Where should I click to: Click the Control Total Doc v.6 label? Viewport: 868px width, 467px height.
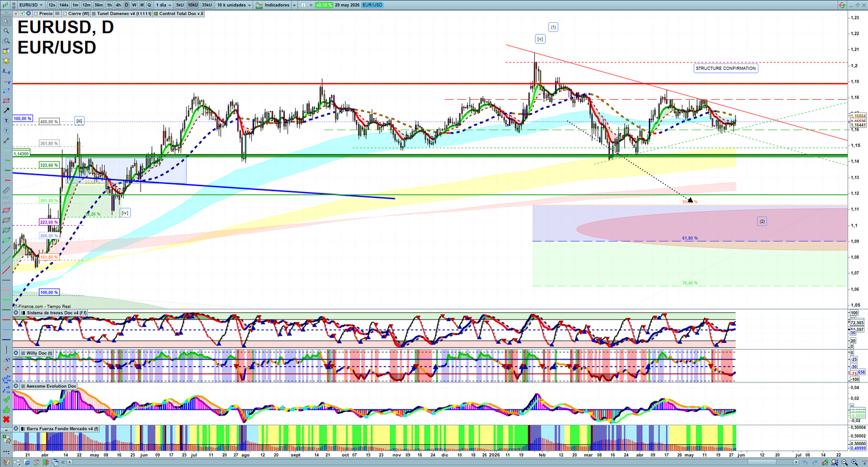coord(181,14)
